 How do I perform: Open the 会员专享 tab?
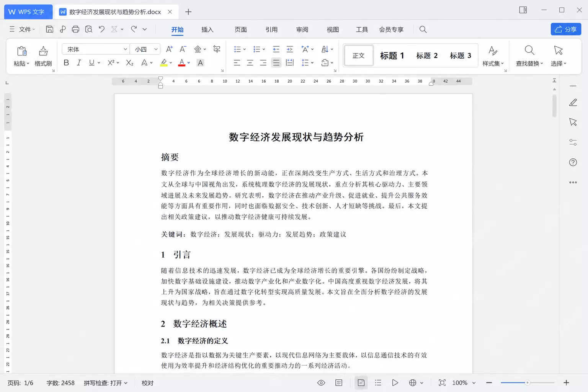coord(391,29)
